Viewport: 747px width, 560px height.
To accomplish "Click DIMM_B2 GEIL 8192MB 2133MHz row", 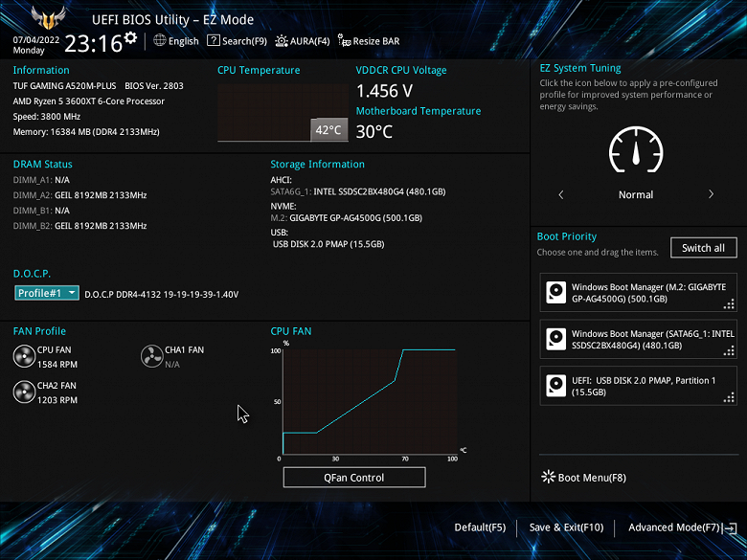I will [80, 226].
